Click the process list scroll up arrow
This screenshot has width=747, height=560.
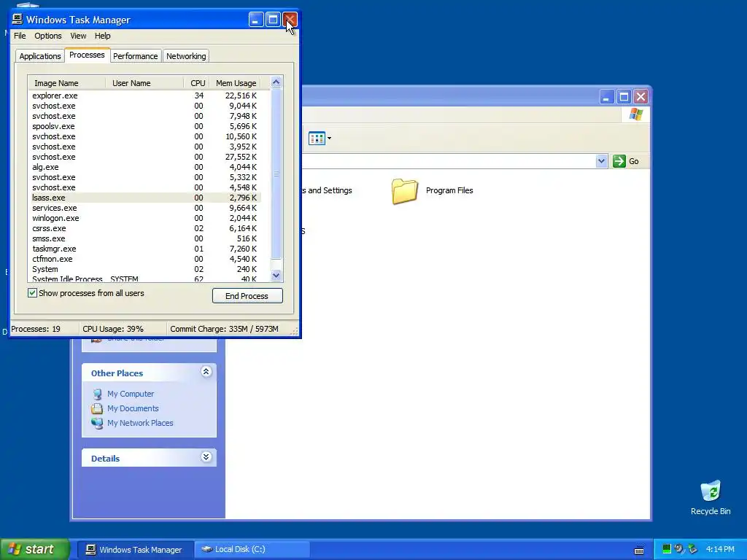tap(276, 82)
